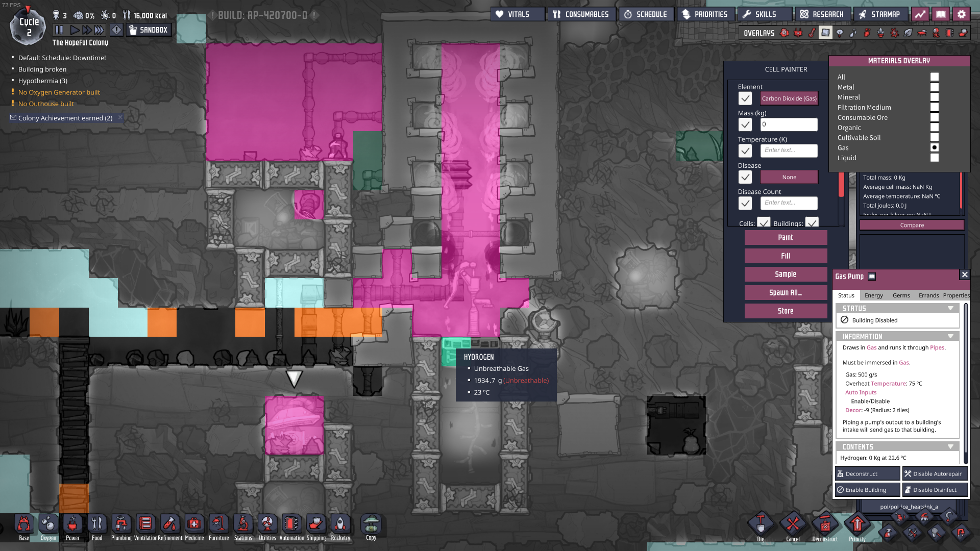Click the Mass (kg) input field
Screen dimensions: 980x551
point(789,124)
